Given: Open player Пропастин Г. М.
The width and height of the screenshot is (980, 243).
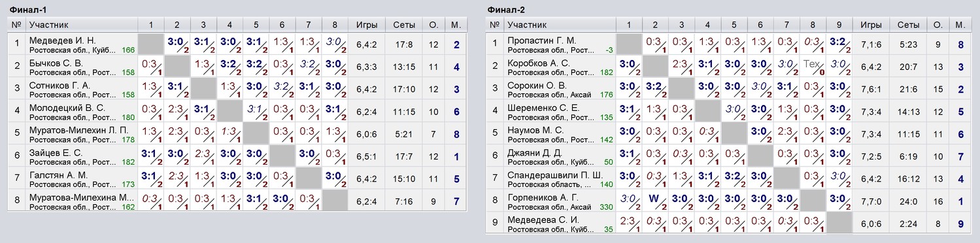Looking at the screenshot, I should (542, 40).
